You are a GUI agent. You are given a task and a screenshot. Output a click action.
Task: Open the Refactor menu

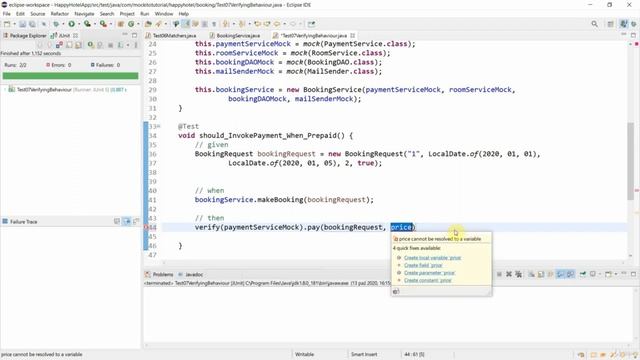pos(60,14)
